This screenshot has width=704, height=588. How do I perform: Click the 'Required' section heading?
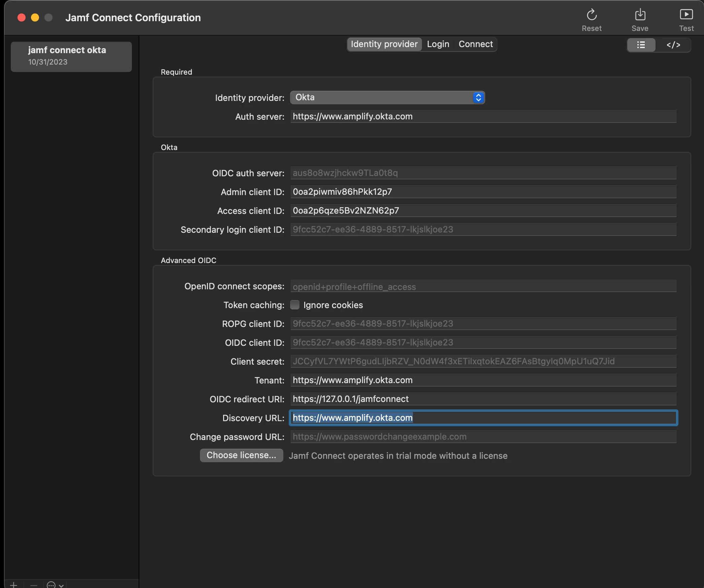pos(176,72)
